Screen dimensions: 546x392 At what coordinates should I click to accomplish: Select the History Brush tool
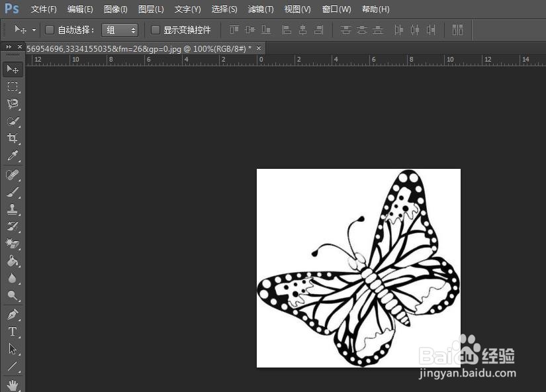(x=13, y=226)
